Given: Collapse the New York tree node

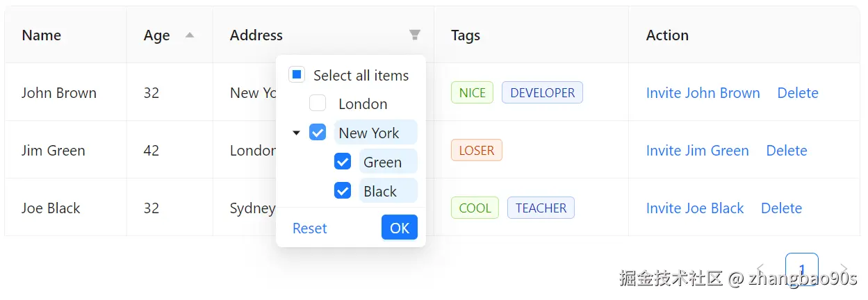Looking at the screenshot, I should tap(297, 133).
